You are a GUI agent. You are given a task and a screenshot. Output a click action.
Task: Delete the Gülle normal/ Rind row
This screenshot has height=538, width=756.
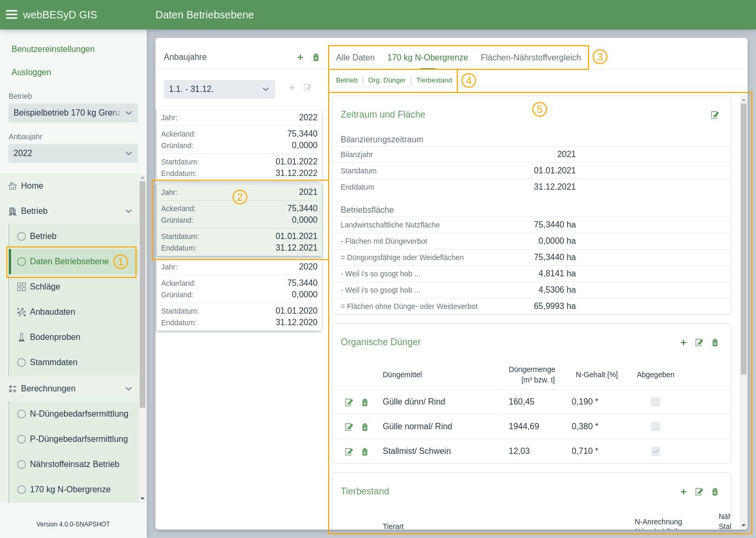(x=365, y=427)
